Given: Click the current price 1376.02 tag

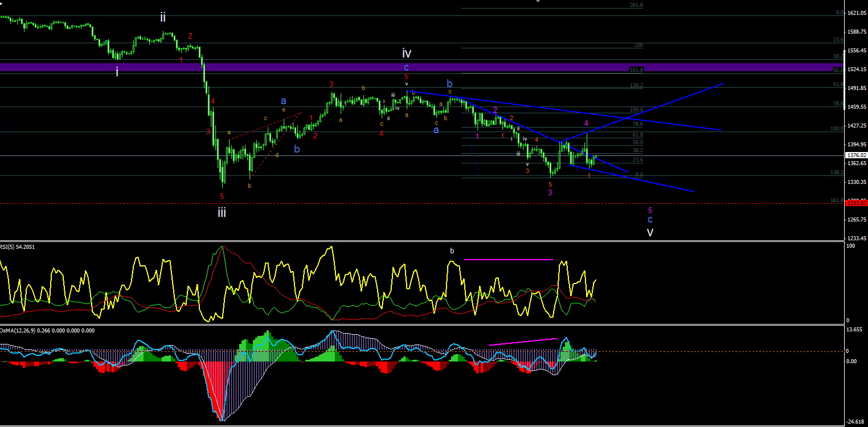Looking at the screenshot, I should click(857, 155).
